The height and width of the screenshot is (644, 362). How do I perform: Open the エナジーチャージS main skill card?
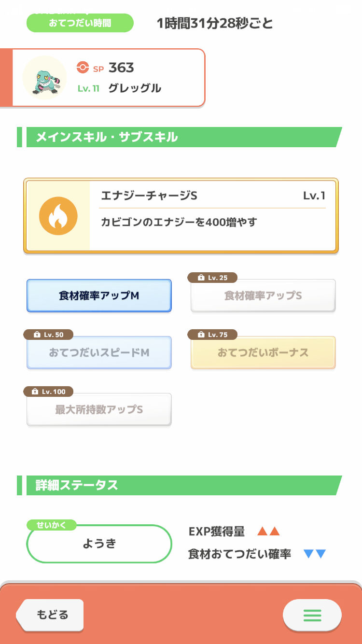coord(212,215)
